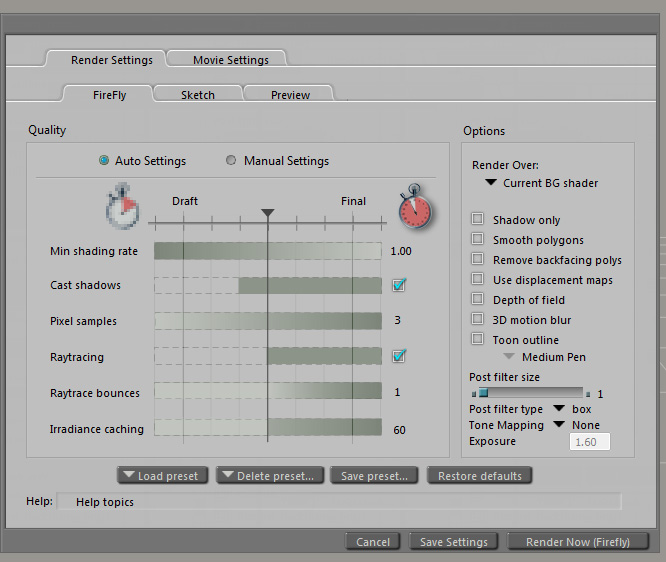
Task: Click the Exposure value input field
Action: coord(590,441)
